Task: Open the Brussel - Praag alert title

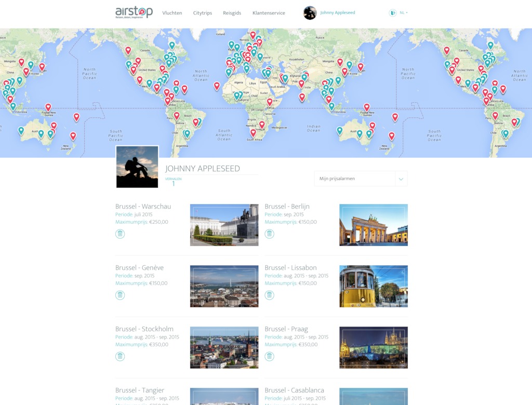Action: pyautogui.click(x=286, y=329)
